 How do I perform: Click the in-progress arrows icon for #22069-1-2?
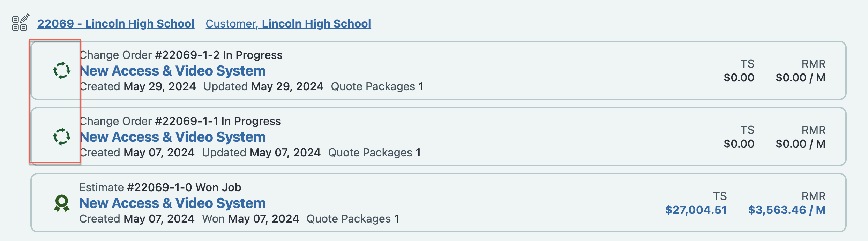[x=62, y=70]
